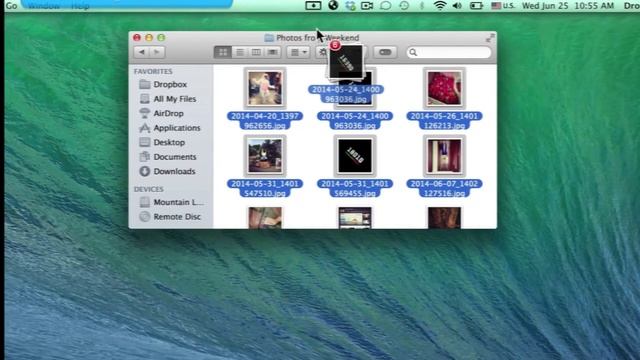Switch Finder to list view
Screen dimensions: 640x360
[240, 52]
